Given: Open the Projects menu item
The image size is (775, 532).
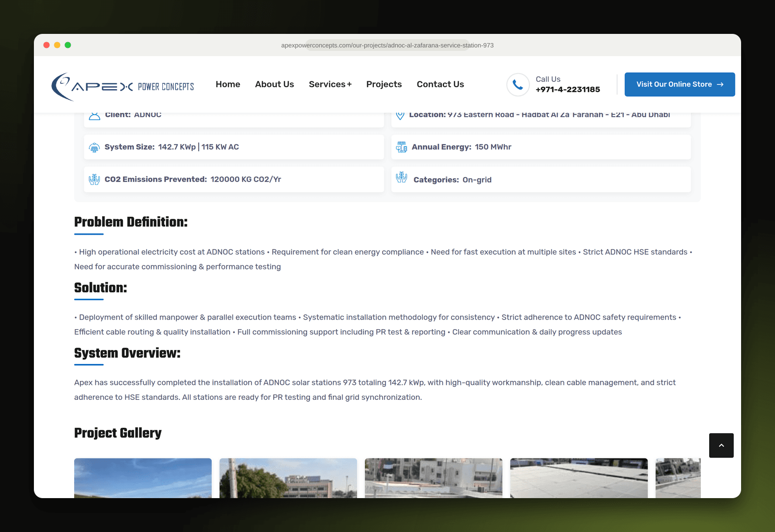Looking at the screenshot, I should pos(384,84).
